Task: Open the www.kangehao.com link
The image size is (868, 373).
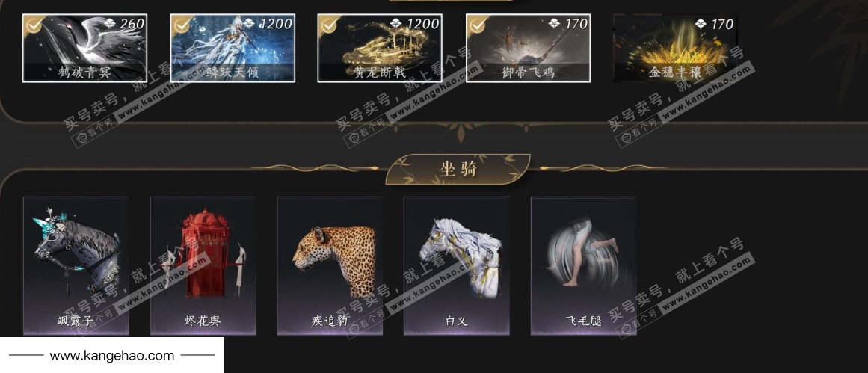Action: [x=112, y=355]
